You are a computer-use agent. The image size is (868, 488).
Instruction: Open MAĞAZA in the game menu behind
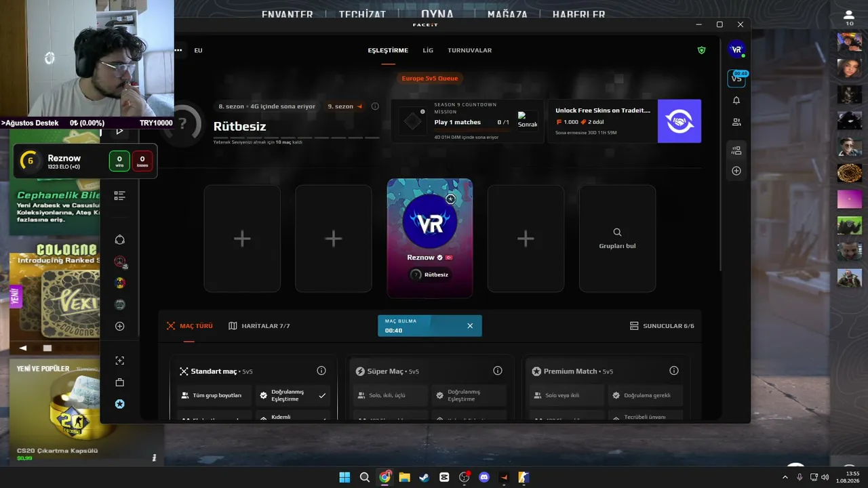click(x=507, y=14)
